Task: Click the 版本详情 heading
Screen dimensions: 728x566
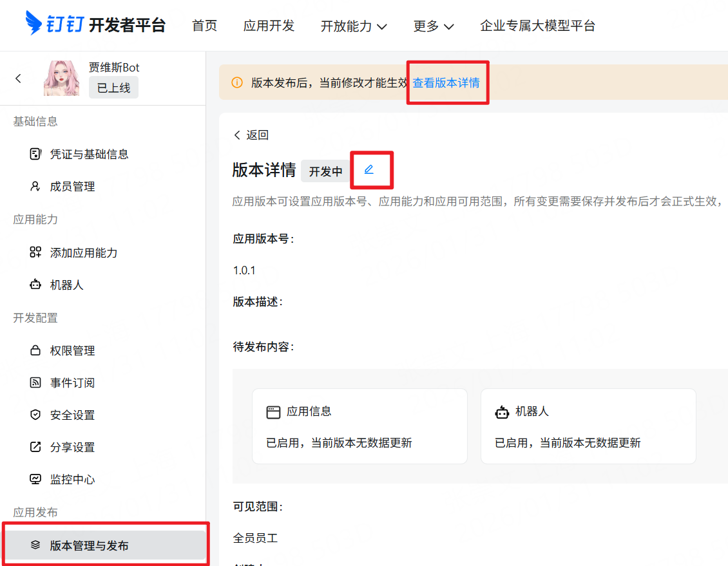Action: tap(264, 170)
